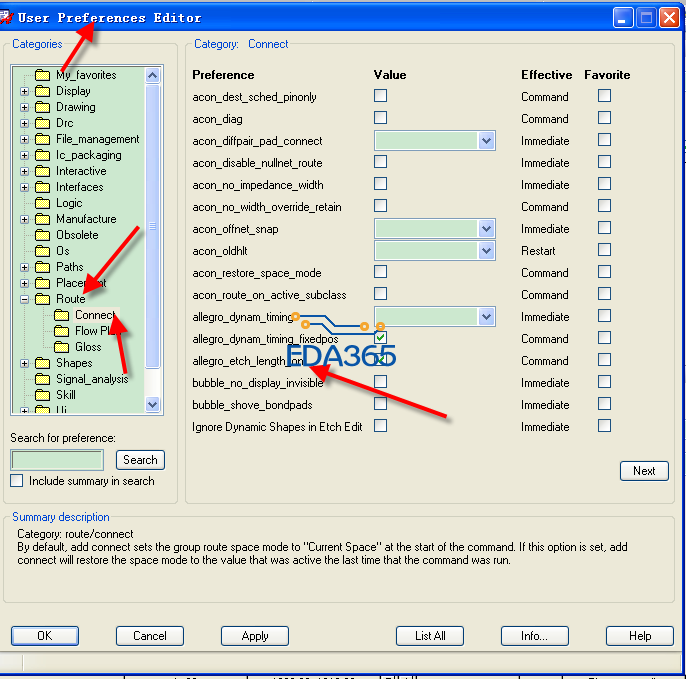Expand the Drc tree node

click(24, 123)
